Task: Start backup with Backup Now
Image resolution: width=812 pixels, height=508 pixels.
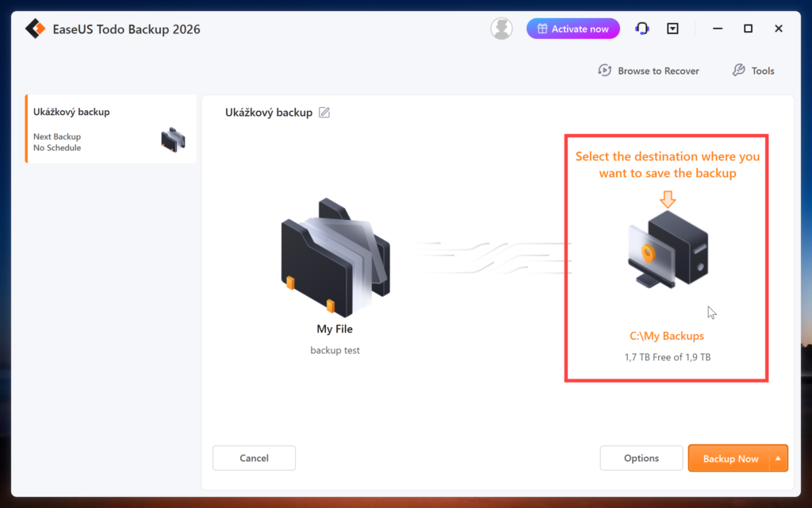Action: tap(730, 458)
